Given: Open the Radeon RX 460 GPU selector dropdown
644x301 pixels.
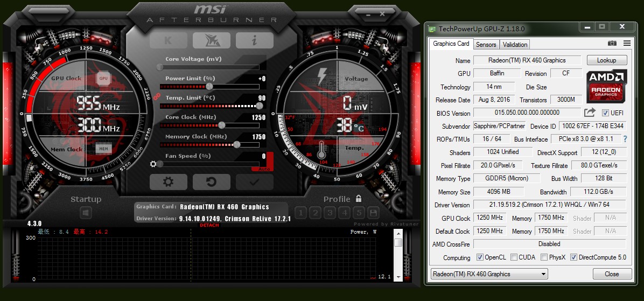Looking at the screenshot, I should (x=489, y=274).
